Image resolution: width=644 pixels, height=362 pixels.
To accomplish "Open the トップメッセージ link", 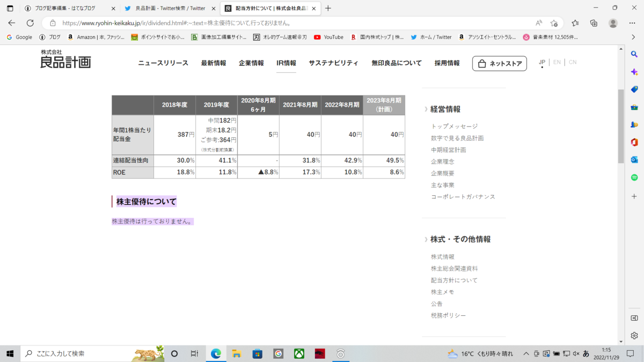I will point(454,126).
